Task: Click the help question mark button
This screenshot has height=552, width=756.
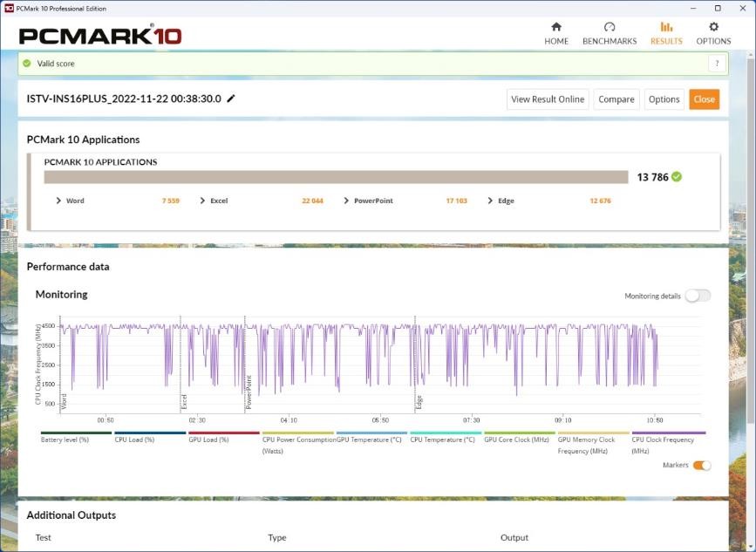Action: coord(718,63)
